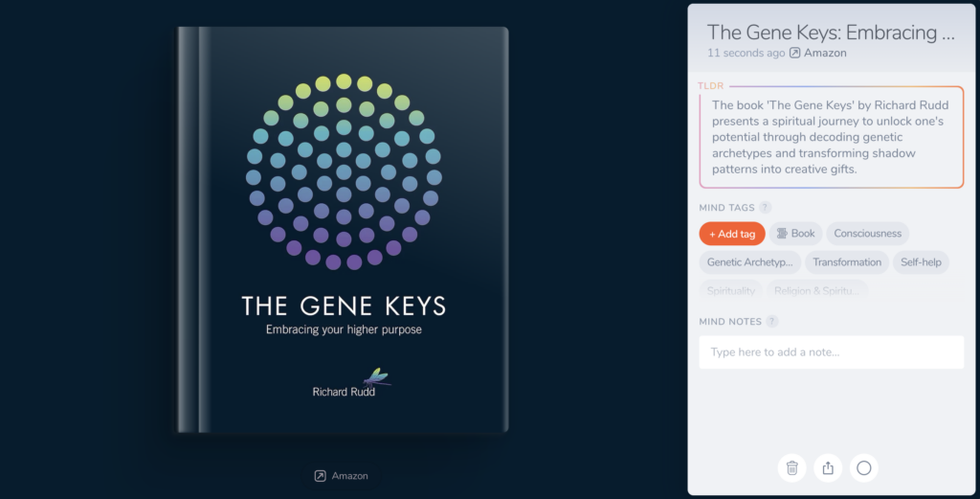The image size is (980, 499).
Task: Open the Amazon link below the book cover
Action: (342, 476)
